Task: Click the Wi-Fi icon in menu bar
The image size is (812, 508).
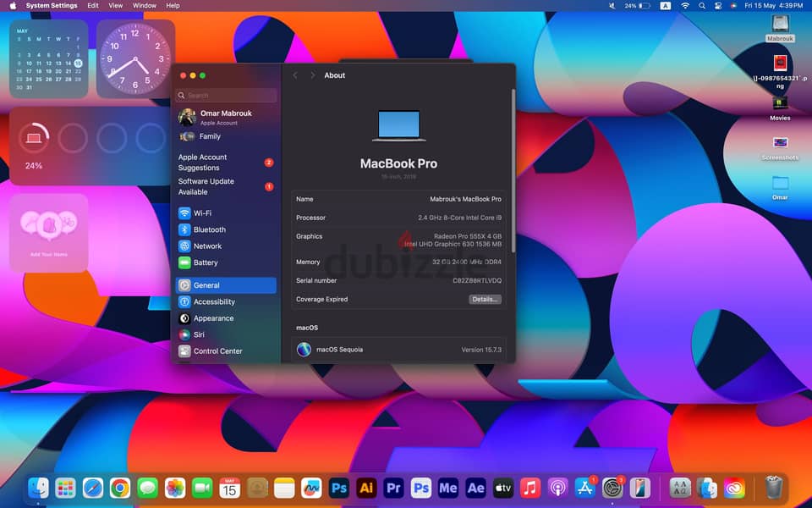Action: (685, 6)
